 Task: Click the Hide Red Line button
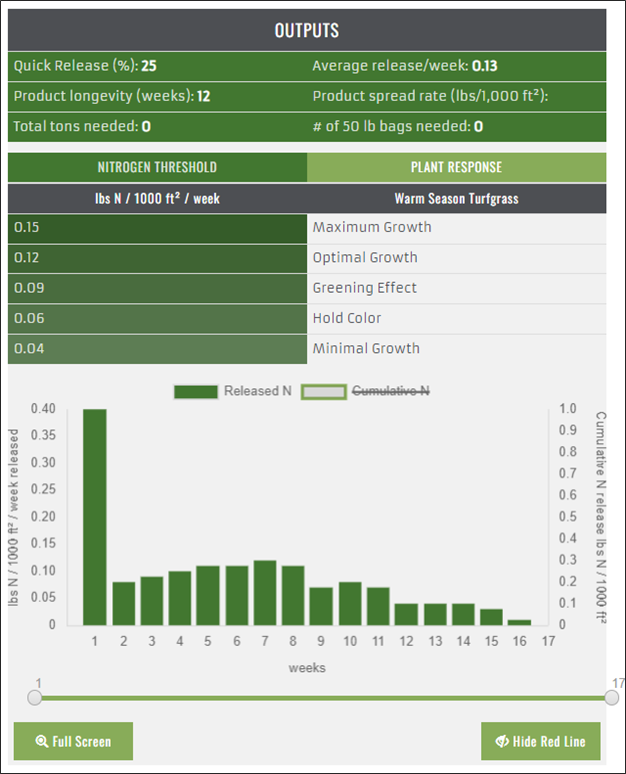(541, 741)
